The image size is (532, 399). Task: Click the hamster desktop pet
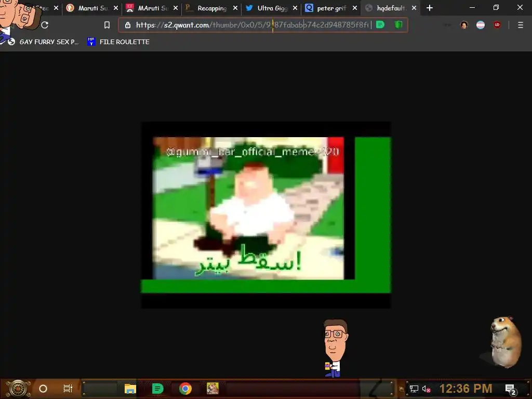click(505, 342)
